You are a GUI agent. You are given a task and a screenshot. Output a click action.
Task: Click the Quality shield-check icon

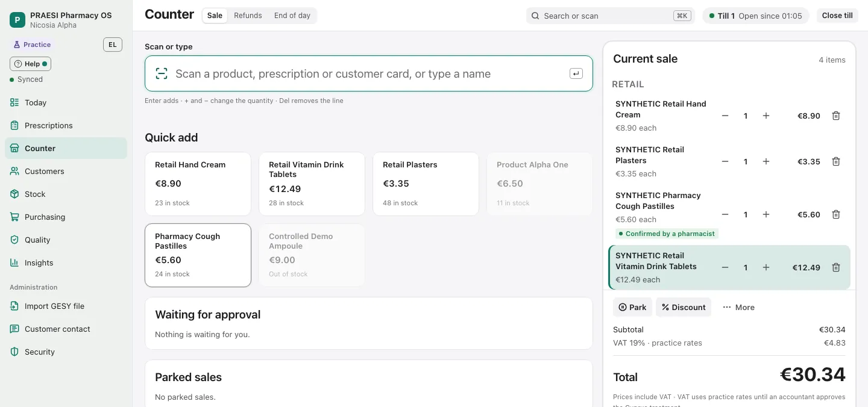[x=14, y=240]
